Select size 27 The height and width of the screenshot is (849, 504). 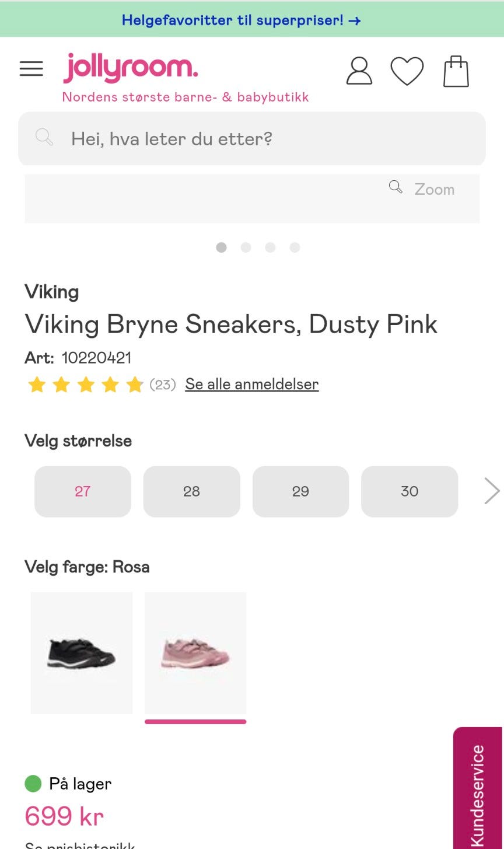[83, 491]
